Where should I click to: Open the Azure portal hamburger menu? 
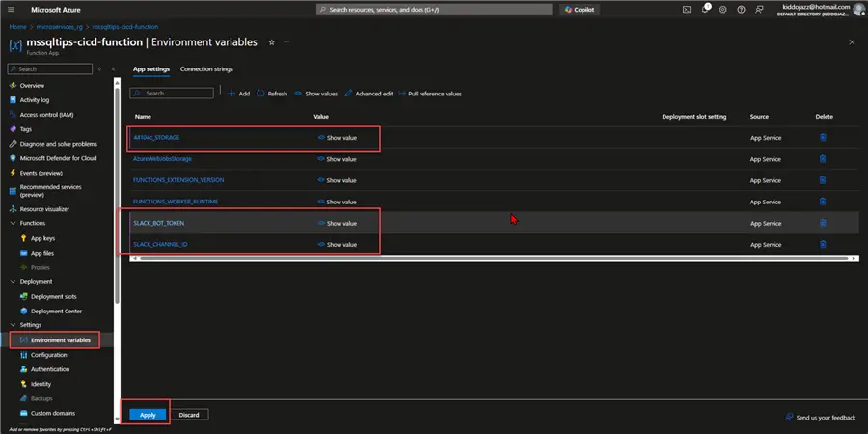point(11,10)
